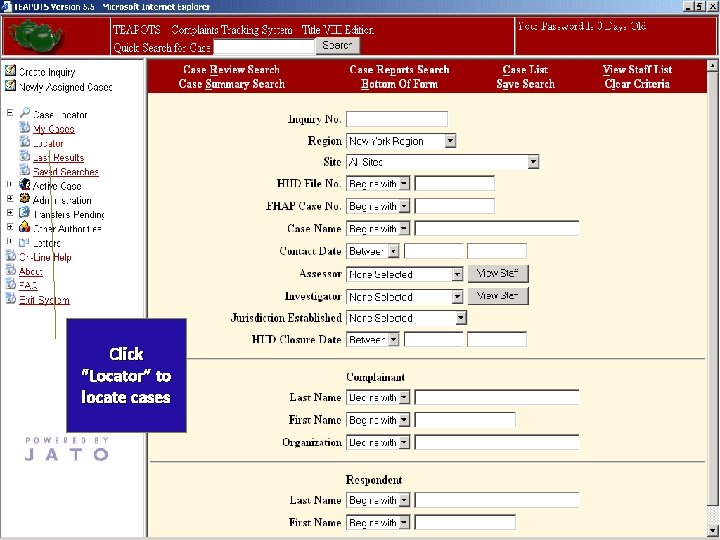Click the FAQ icon in sidebar
Screen dimensions: 720x540
click(11, 284)
